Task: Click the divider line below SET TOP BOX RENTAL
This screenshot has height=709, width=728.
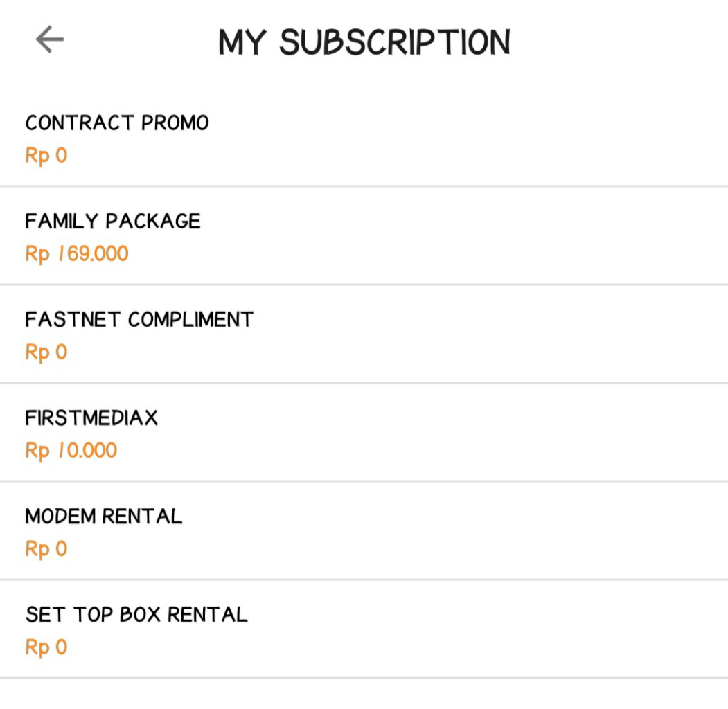Action: click(x=364, y=678)
